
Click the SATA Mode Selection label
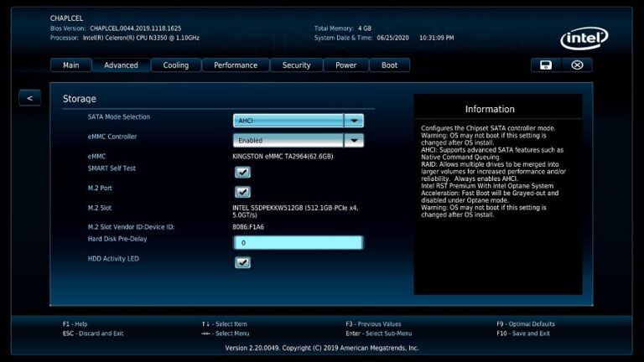(119, 117)
